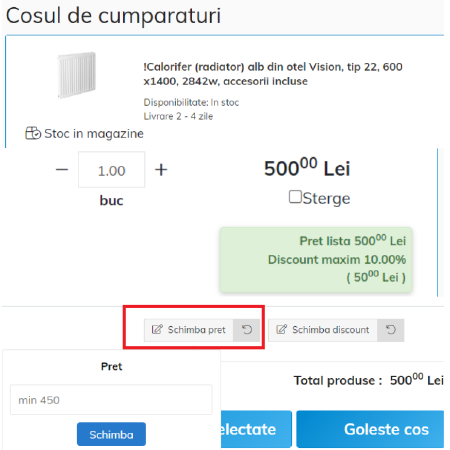This screenshot has width=450, height=450.
Task: Tick the Sterge checkbox
Action: 295,197
